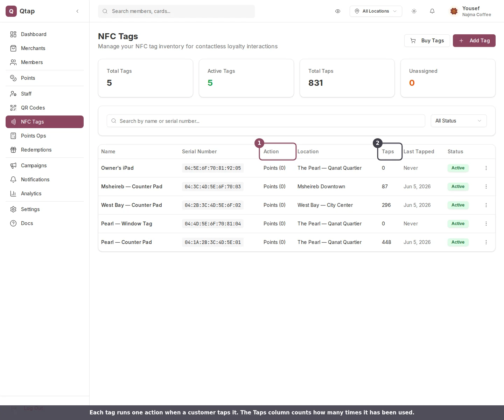This screenshot has height=420, width=504.
Task: Click the Status column header
Action: coord(455,152)
